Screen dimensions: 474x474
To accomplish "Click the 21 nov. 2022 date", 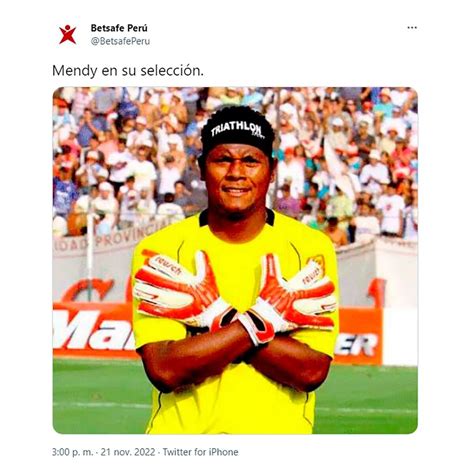I will (128, 452).
